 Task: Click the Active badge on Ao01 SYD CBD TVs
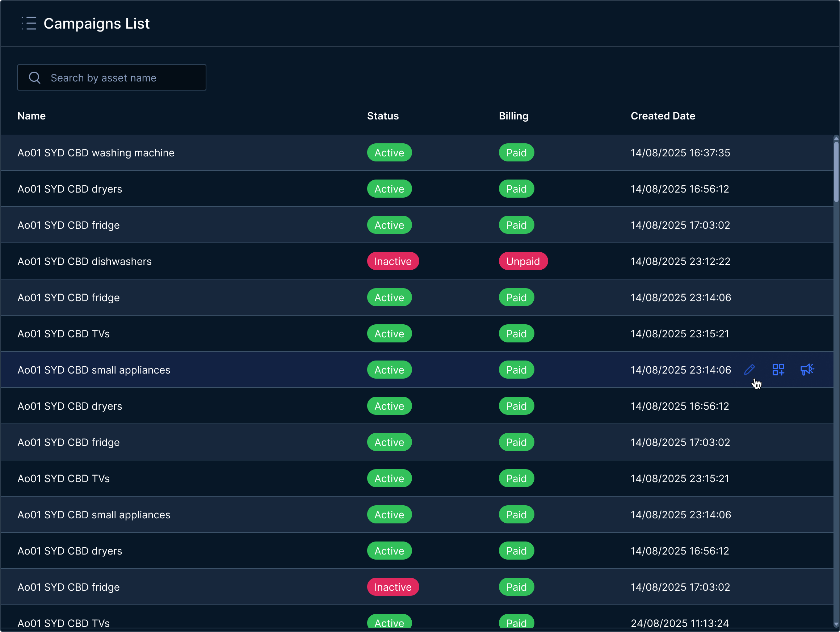(389, 333)
